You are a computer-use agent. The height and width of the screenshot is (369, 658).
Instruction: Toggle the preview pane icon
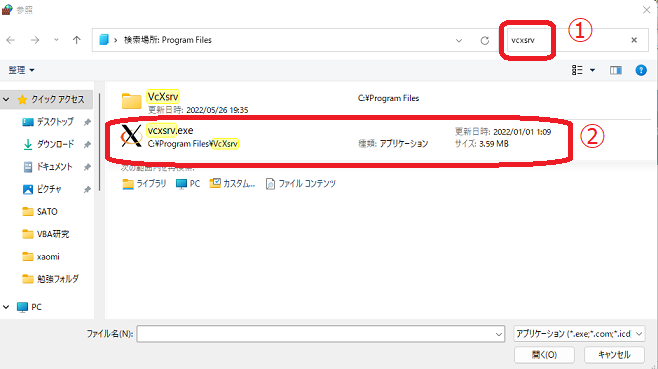coord(616,70)
